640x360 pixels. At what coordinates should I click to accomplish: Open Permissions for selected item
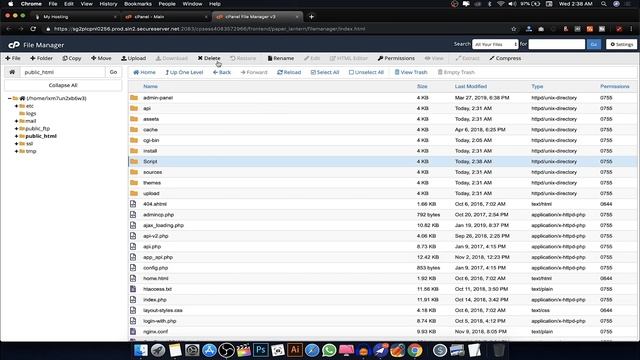pyautogui.click(x=396, y=58)
